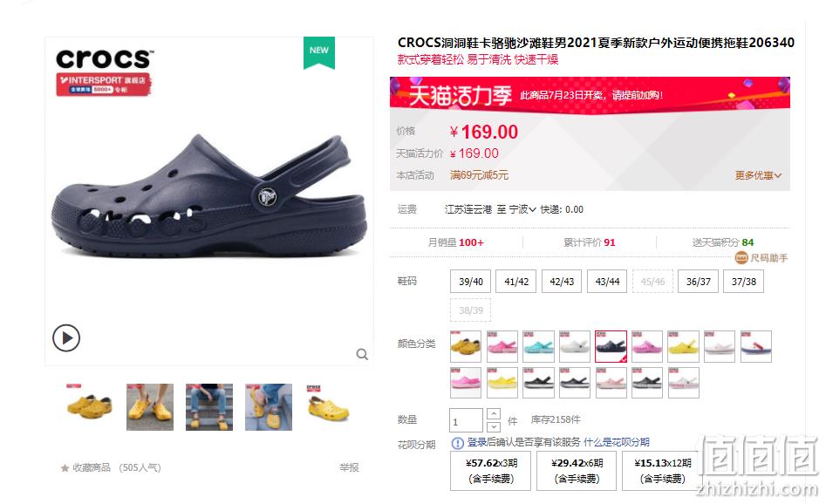Decrease quantity with the down arrow
The image size is (826, 504).
(494, 426)
